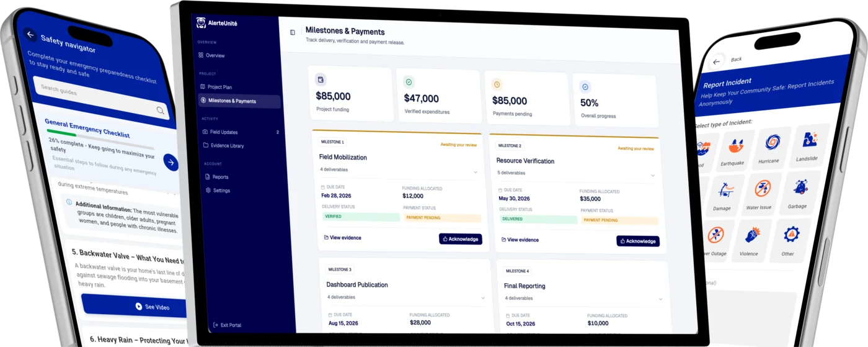The height and width of the screenshot is (347, 868).
Task: Select Milestones & Payments sidebar item
Action: (x=239, y=101)
